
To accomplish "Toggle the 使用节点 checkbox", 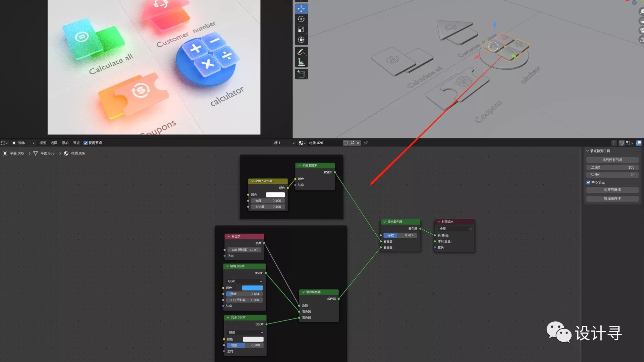I will coord(86,143).
